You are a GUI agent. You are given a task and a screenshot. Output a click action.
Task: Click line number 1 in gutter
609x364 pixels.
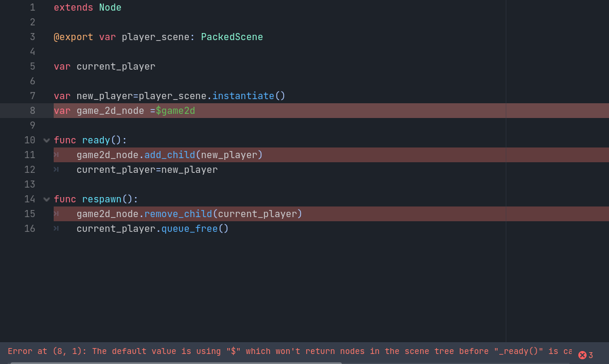[x=32, y=8]
